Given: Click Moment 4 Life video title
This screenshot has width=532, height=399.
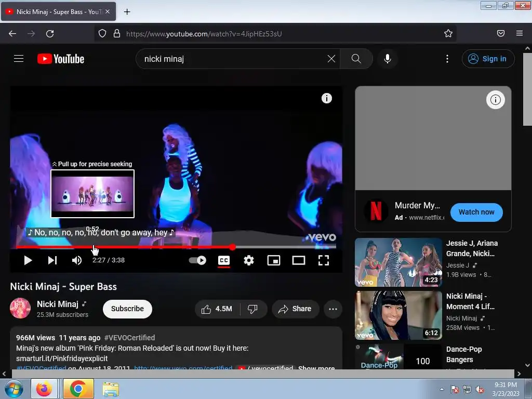Looking at the screenshot, I should click(470, 301).
